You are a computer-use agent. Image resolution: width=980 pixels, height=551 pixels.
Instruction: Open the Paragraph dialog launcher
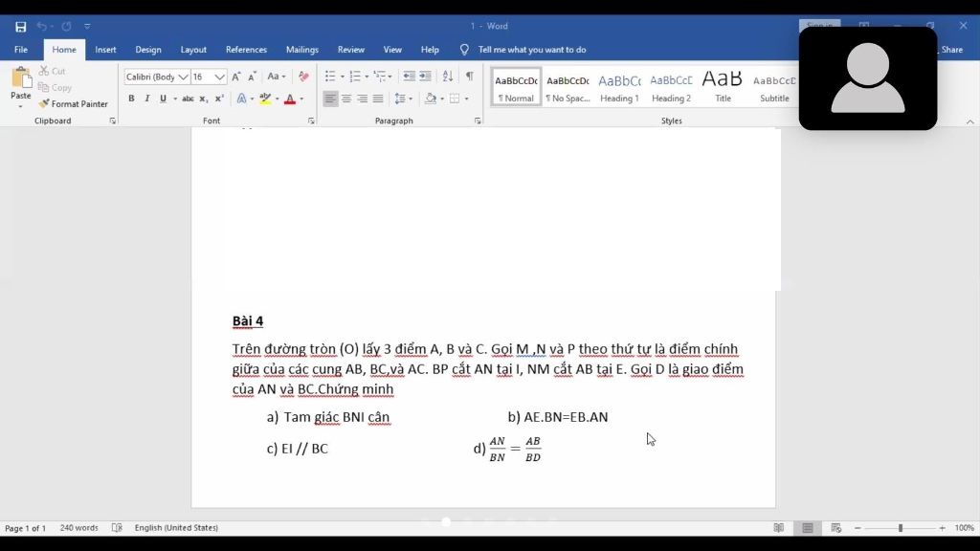pos(478,121)
